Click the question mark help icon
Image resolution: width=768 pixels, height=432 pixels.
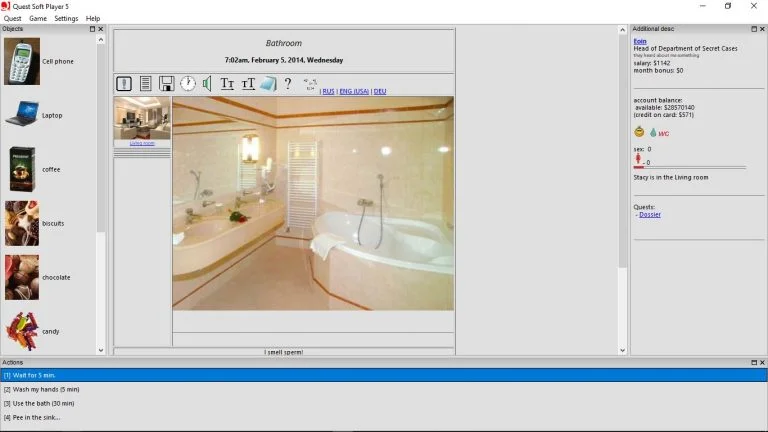[288, 83]
